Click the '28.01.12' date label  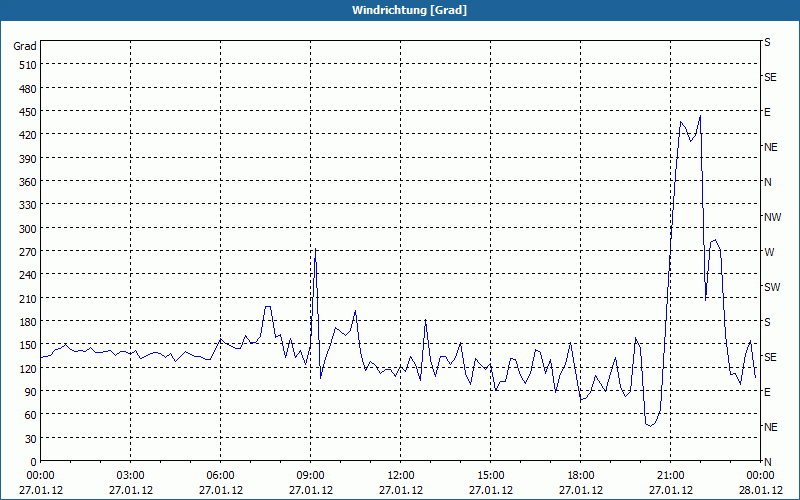click(761, 490)
